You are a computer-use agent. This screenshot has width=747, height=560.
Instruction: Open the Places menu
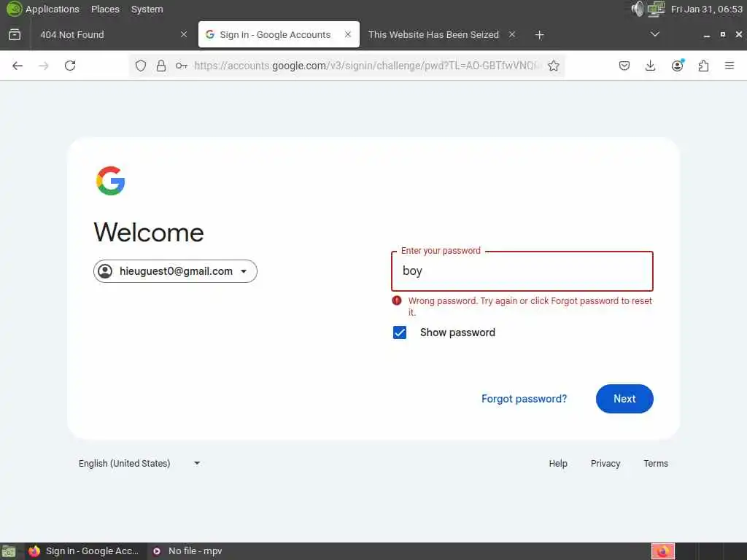pyautogui.click(x=105, y=9)
